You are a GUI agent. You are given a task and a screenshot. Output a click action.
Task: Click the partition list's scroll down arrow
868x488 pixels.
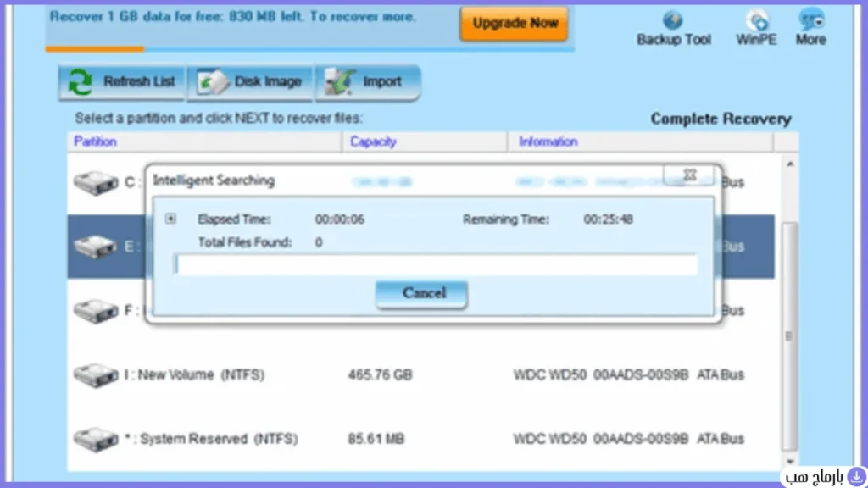[x=790, y=462]
